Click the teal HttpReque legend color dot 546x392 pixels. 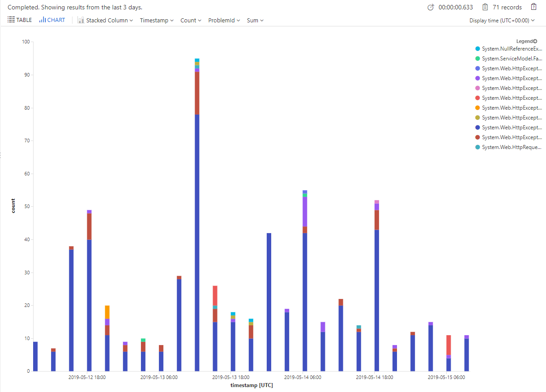[x=478, y=147]
